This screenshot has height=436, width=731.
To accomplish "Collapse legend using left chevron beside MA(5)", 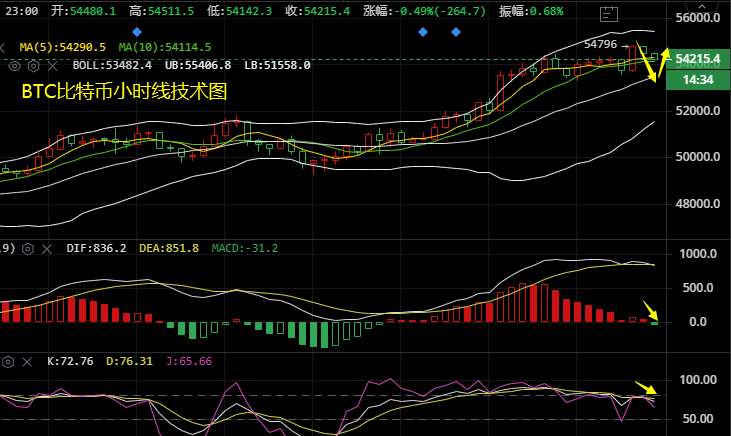I will (3, 48).
